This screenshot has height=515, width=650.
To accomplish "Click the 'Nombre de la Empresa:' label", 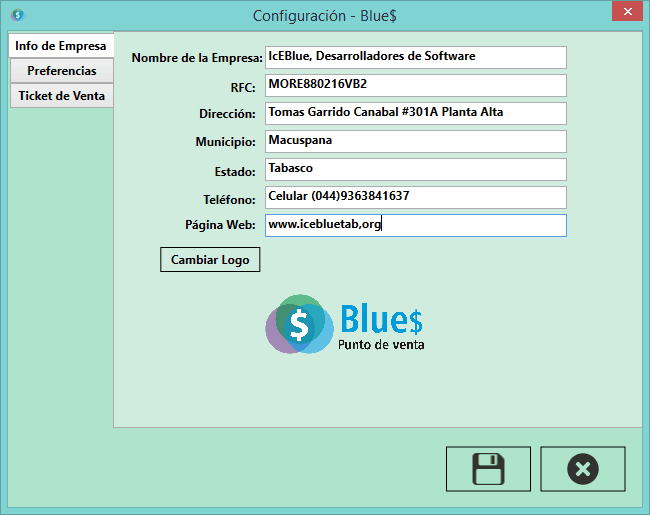I will tap(197, 58).
